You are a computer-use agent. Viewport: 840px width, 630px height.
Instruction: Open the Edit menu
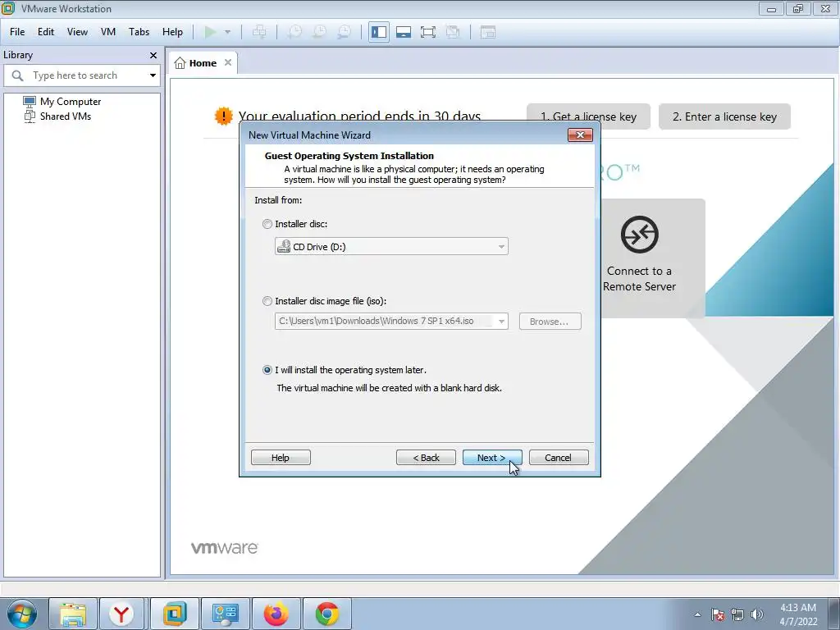coord(46,32)
